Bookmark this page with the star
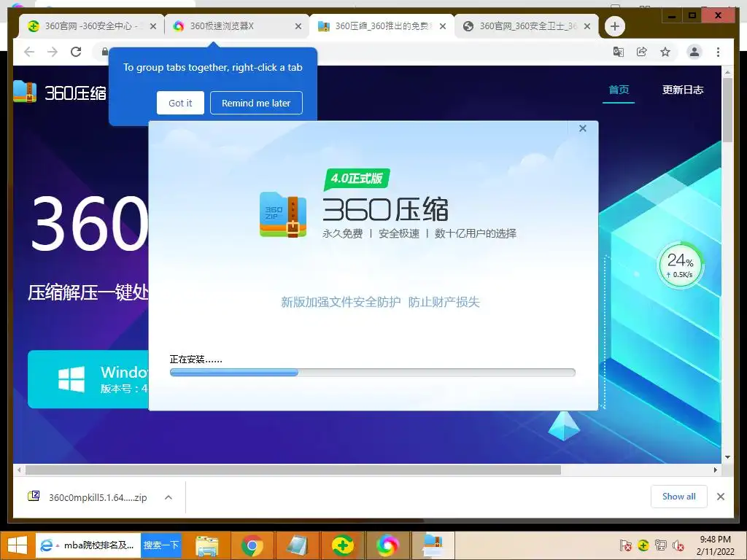 [665, 52]
